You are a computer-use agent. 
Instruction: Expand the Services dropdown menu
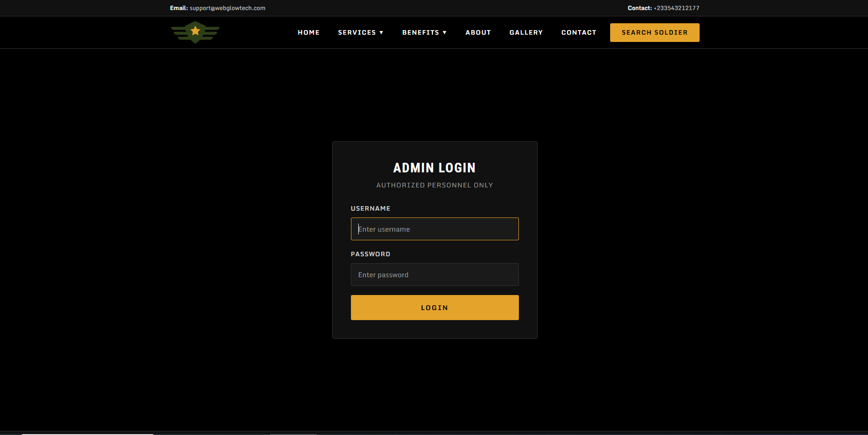361,32
